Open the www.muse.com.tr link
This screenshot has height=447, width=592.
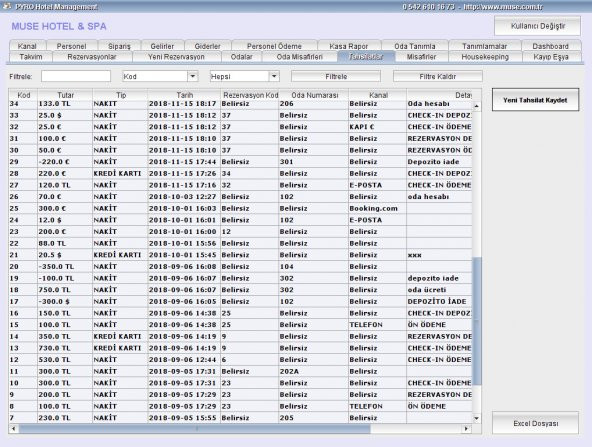(503, 7)
